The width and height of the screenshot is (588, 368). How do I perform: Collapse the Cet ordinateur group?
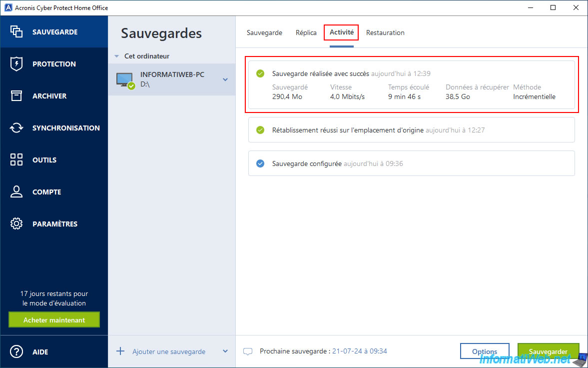click(x=116, y=56)
